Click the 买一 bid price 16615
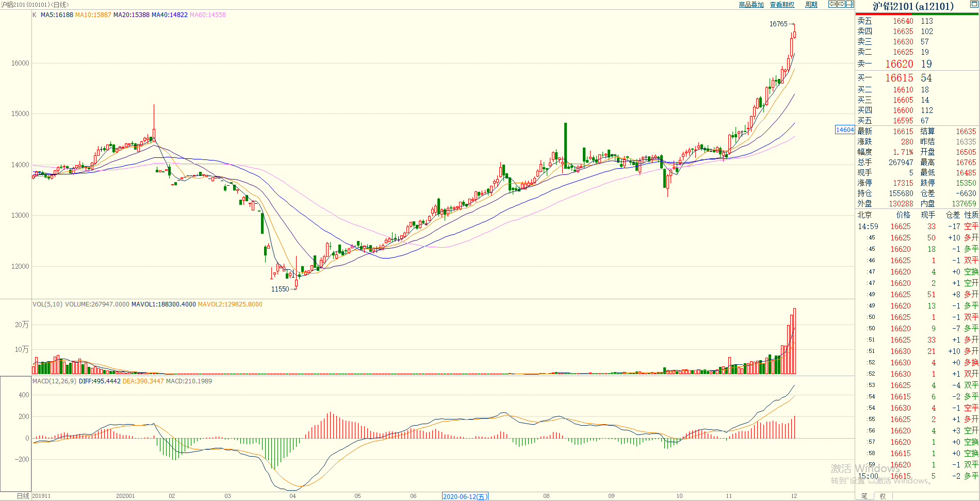980x501 pixels. [x=899, y=77]
